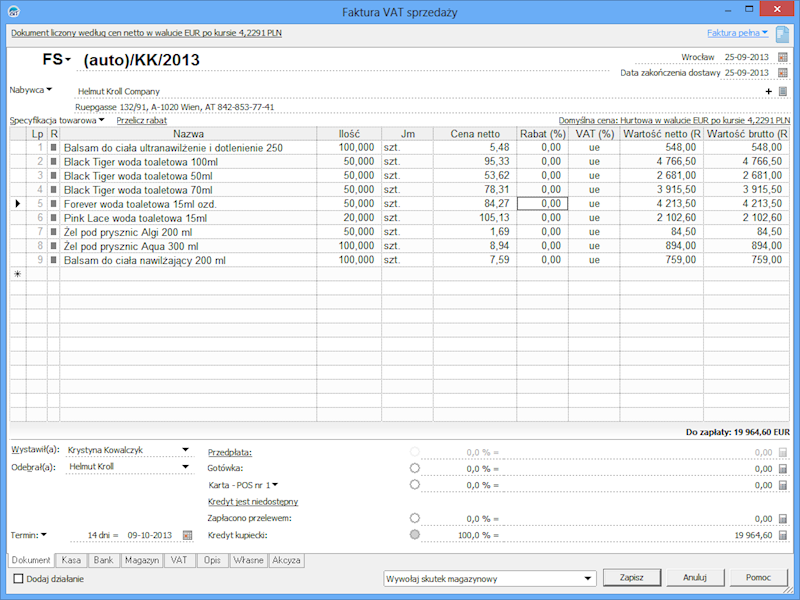Click Kredyt jest niedostępny link

tap(253, 502)
